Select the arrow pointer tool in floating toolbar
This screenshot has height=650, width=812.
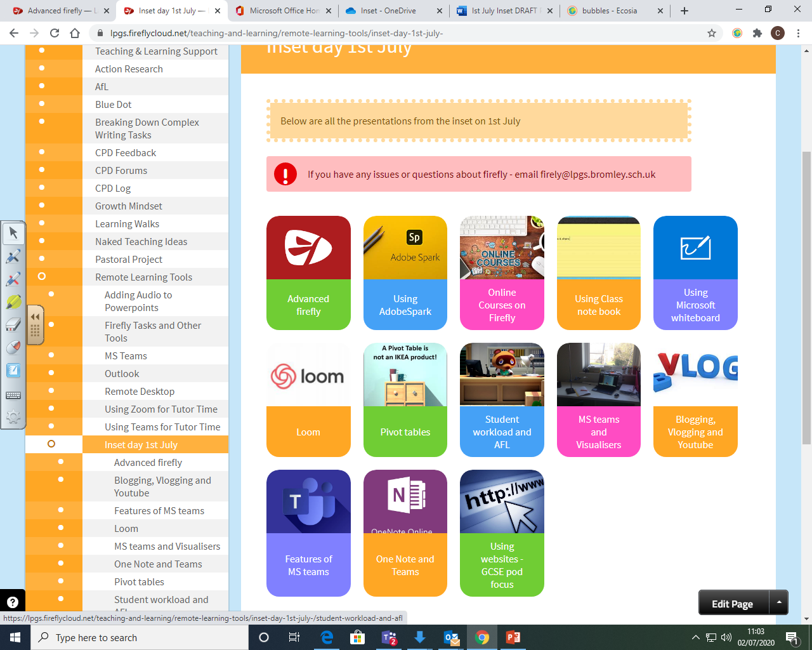coord(13,234)
